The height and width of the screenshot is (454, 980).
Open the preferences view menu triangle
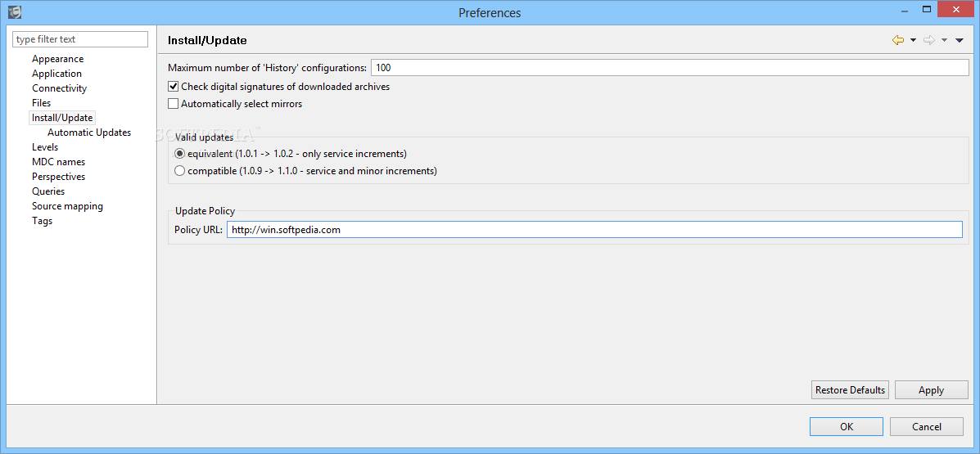[960, 41]
